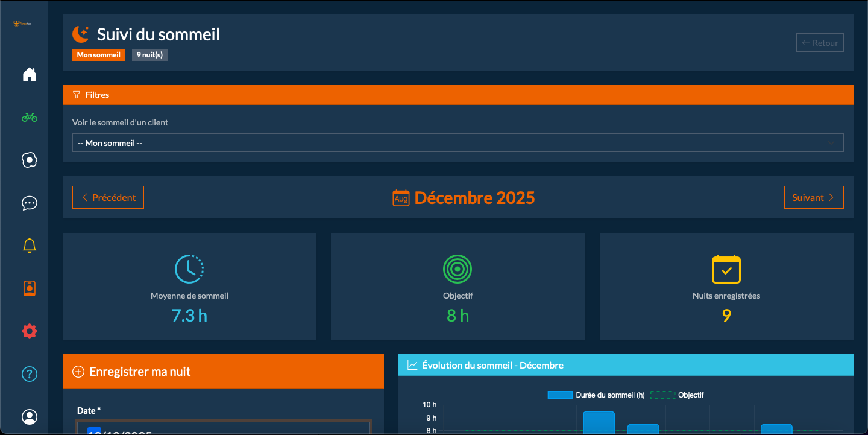Viewport: 868px width, 435px height.
Task: Toggle 'Durée du sommeil' chart legend
Action: tap(596, 395)
